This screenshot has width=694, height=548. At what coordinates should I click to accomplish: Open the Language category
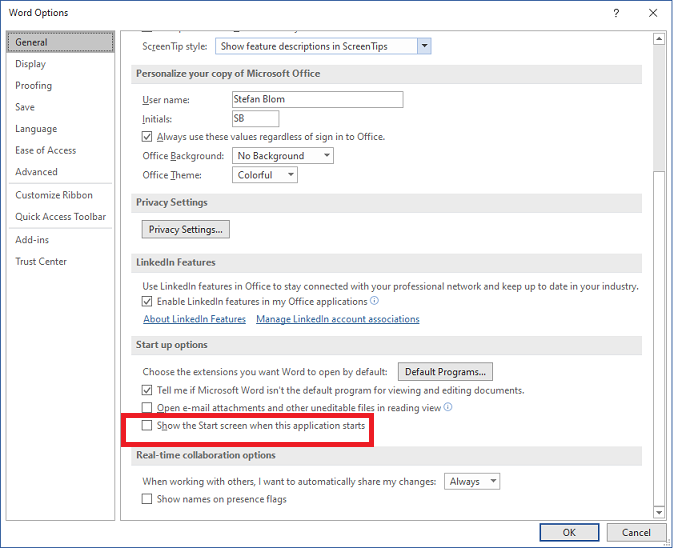pos(60,129)
